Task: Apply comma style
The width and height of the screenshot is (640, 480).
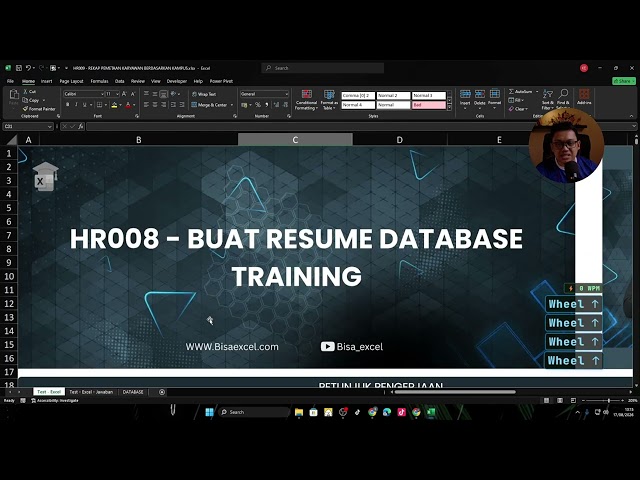Action: (x=267, y=105)
